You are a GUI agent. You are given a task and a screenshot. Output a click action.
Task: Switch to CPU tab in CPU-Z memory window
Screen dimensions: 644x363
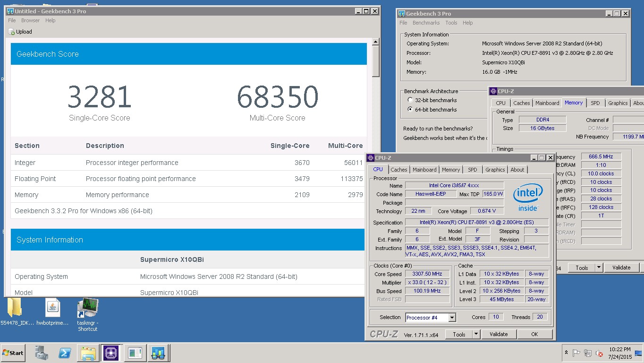pyautogui.click(x=501, y=103)
